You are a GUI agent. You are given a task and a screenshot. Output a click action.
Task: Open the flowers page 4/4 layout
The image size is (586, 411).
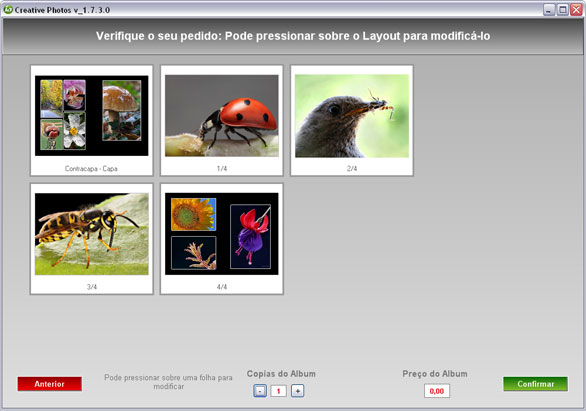[x=222, y=239]
